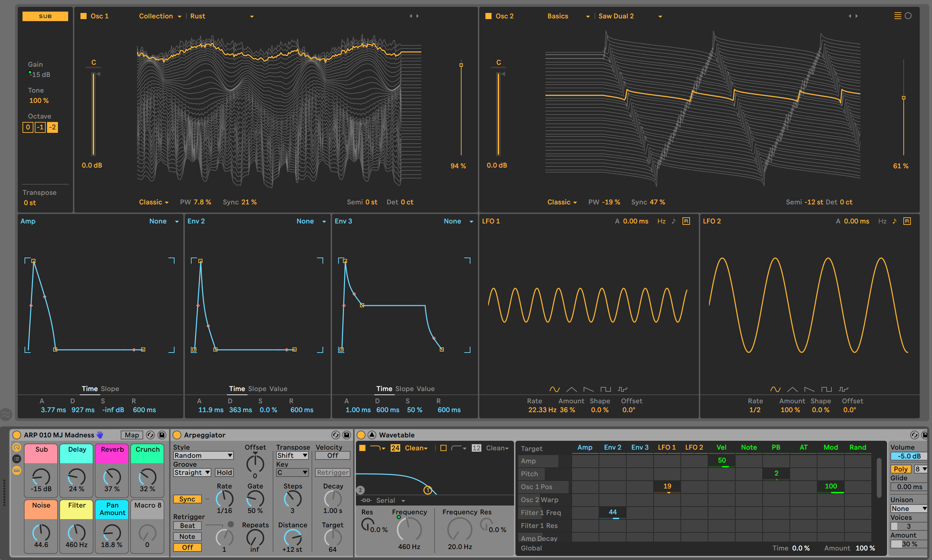This screenshot has height=560, width=932.
Task: Collapse Wavetable with the triangle fold button
Action: [x=372, y=435]
